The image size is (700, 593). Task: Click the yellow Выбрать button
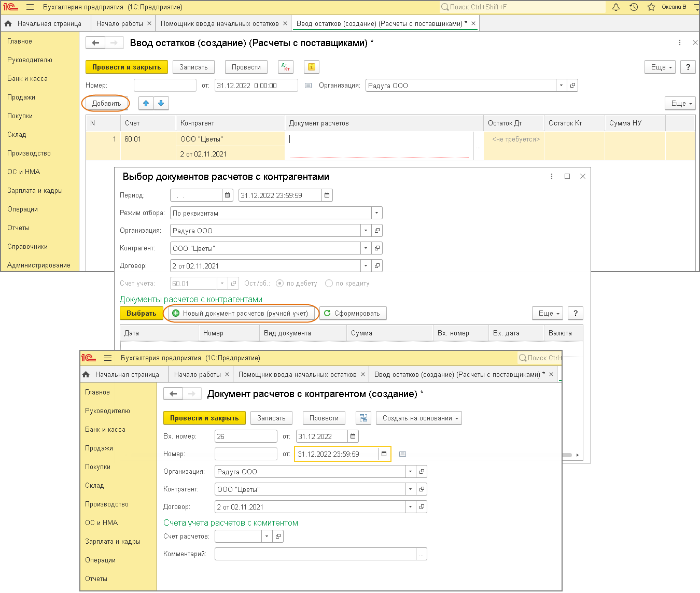point(141,313)
